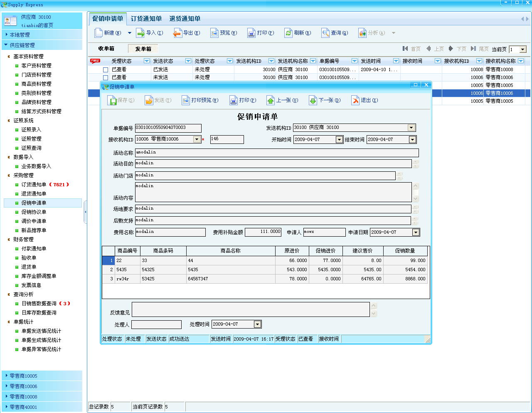
Task: Click the Import (导入) toolbar icon
Action: 140,33
